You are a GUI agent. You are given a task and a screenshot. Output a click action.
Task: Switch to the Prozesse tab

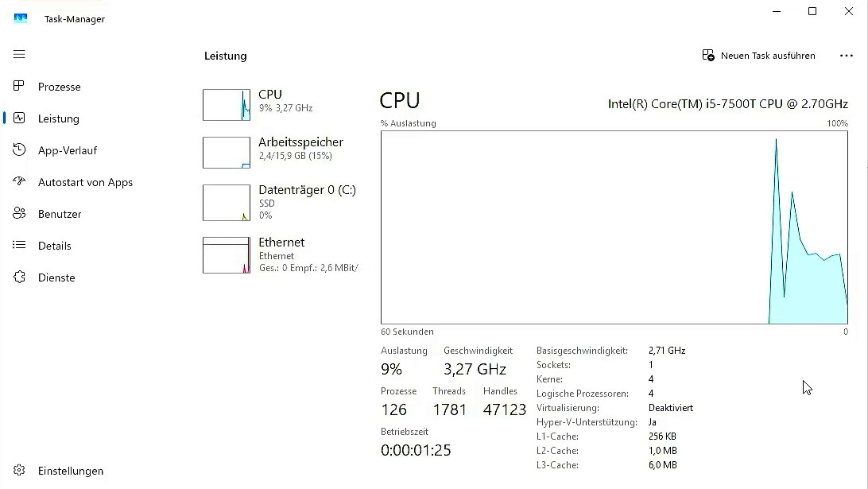point(59,87)
